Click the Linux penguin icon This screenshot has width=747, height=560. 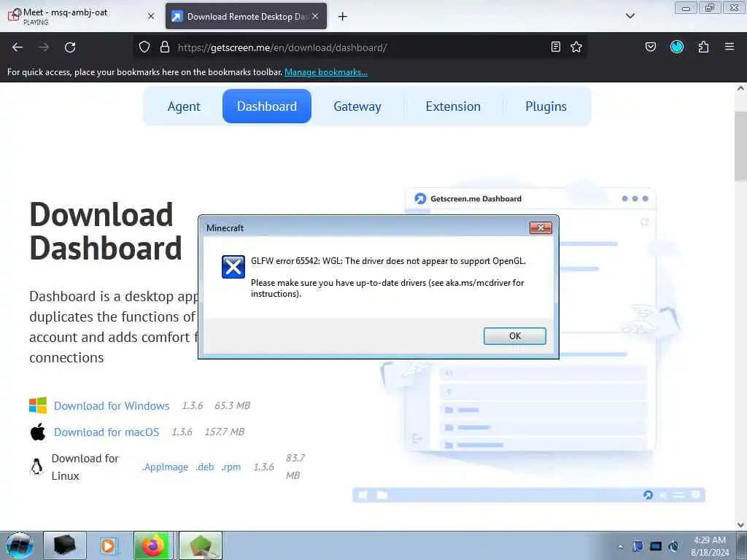[36, 467]
